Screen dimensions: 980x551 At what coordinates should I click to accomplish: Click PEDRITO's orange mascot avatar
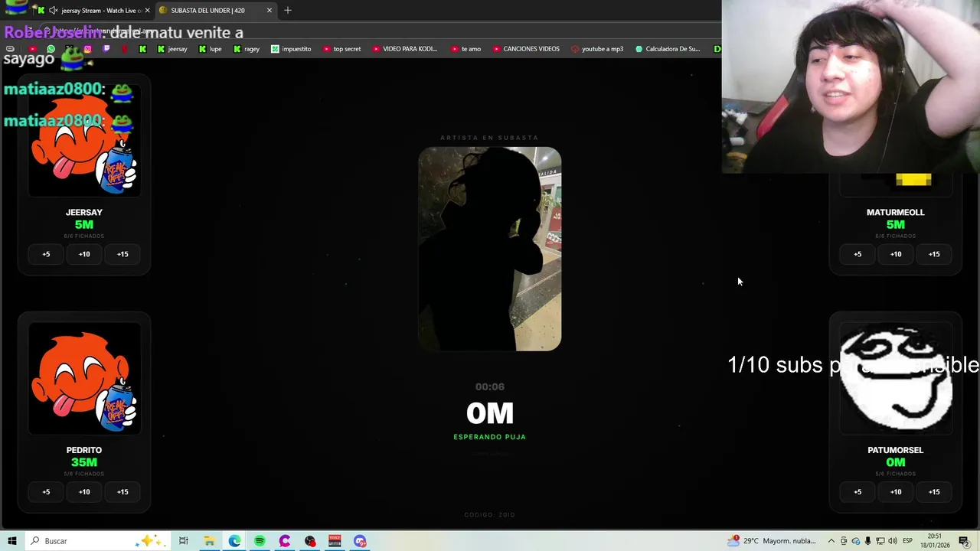84,379
